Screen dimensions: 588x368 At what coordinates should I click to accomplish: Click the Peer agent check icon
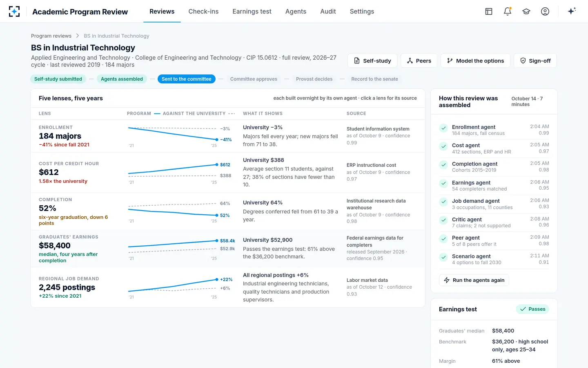pyautogui.click(x=443, y=239)
